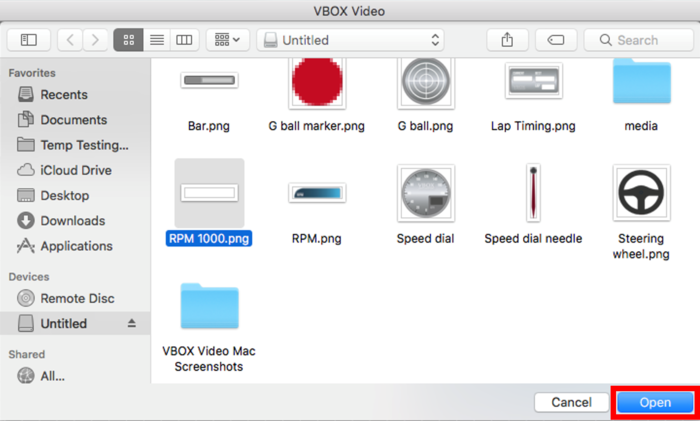Select the RPM 1000.png thumbnail

[x=209, y=193]
